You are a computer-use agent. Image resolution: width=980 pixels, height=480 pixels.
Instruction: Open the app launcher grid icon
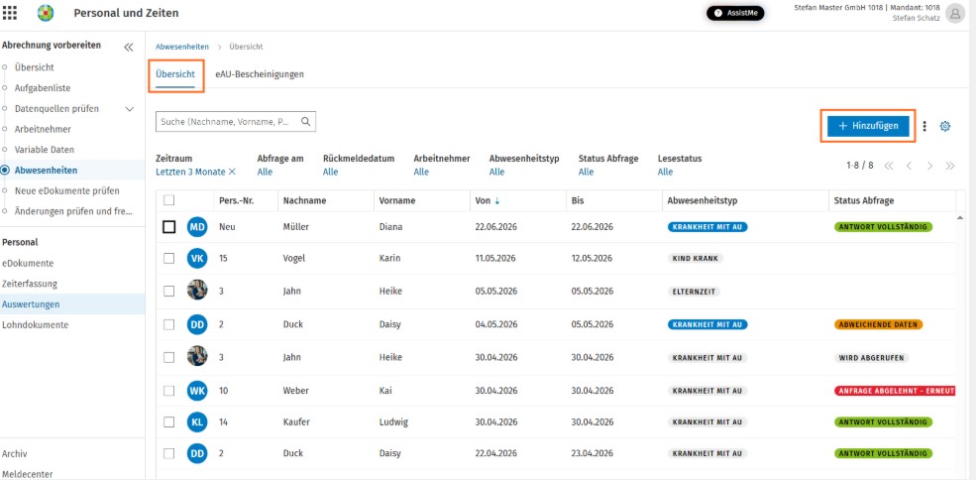click(10, 13)
